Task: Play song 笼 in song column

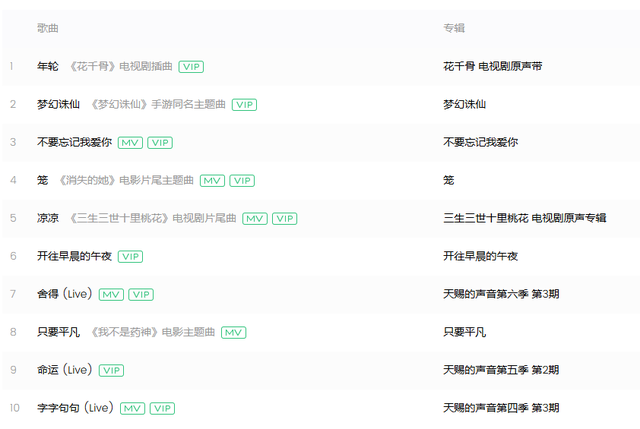Action: tap(42, 180)
